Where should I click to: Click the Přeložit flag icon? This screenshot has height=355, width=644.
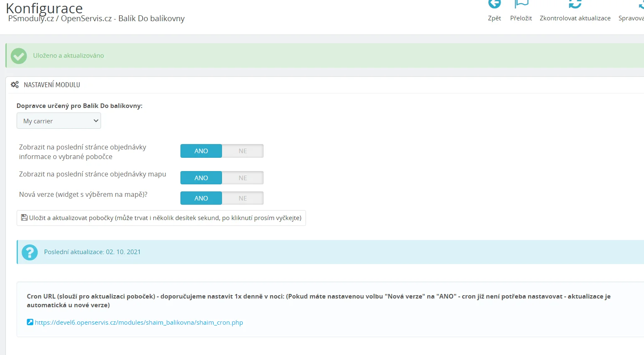pos(521,4)
